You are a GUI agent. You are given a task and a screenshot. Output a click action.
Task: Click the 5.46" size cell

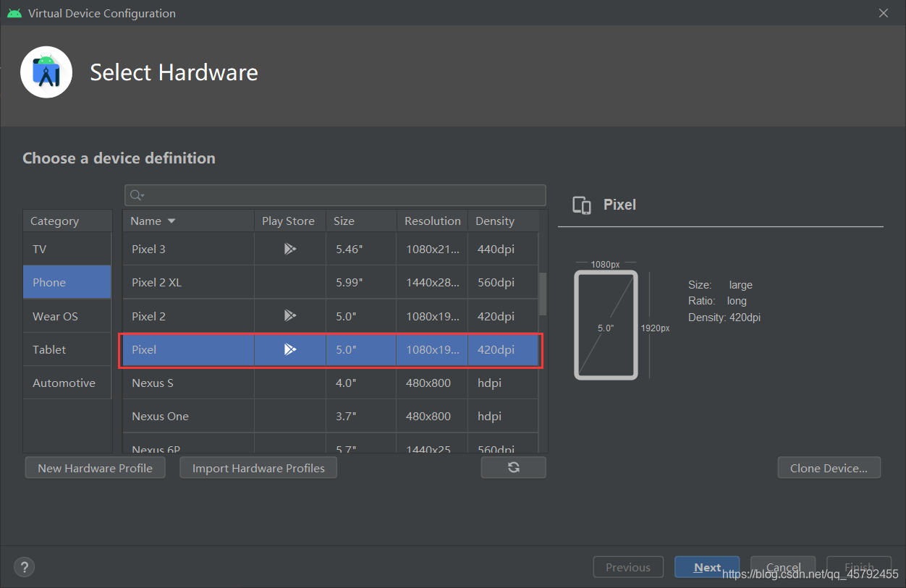pos(361,249)
